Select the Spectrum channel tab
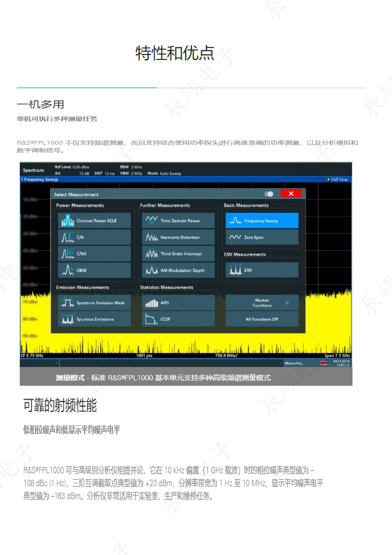This screenshot has width=392, height=555. (x=33, y=170)
